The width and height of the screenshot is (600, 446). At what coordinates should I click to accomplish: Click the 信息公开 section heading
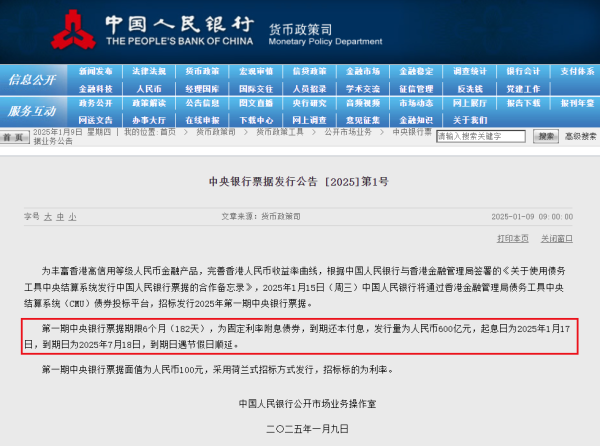pos(32,80)
